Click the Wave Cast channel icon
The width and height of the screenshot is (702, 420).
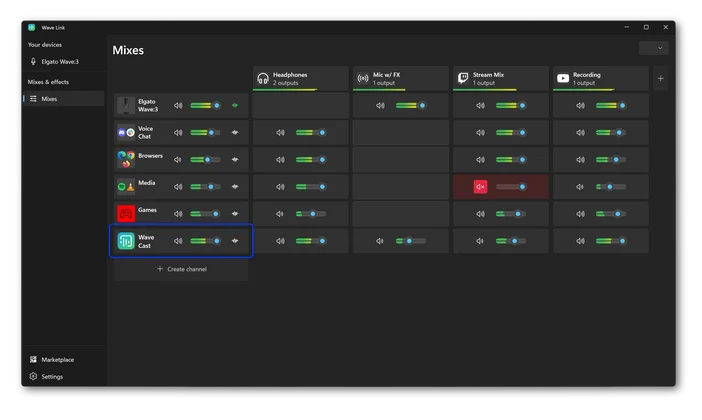[126, 241]
